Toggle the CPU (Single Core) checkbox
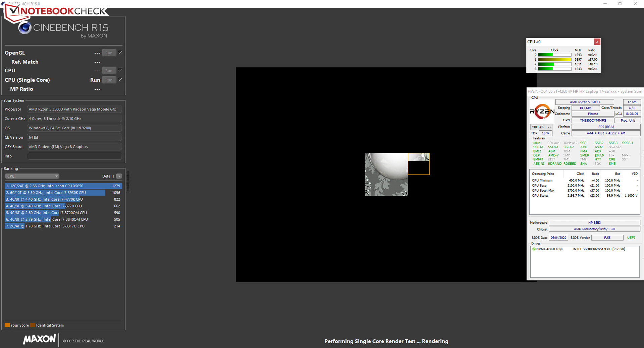 [x=120, y=80]
